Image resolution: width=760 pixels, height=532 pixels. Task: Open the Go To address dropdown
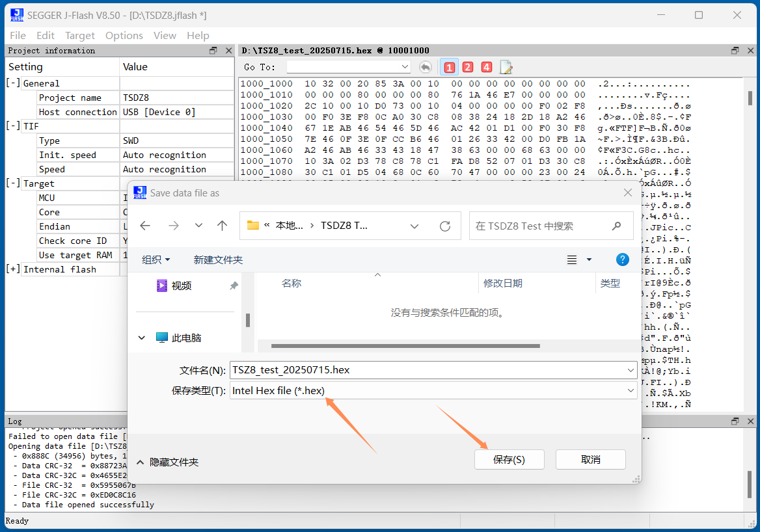(404, 67)
